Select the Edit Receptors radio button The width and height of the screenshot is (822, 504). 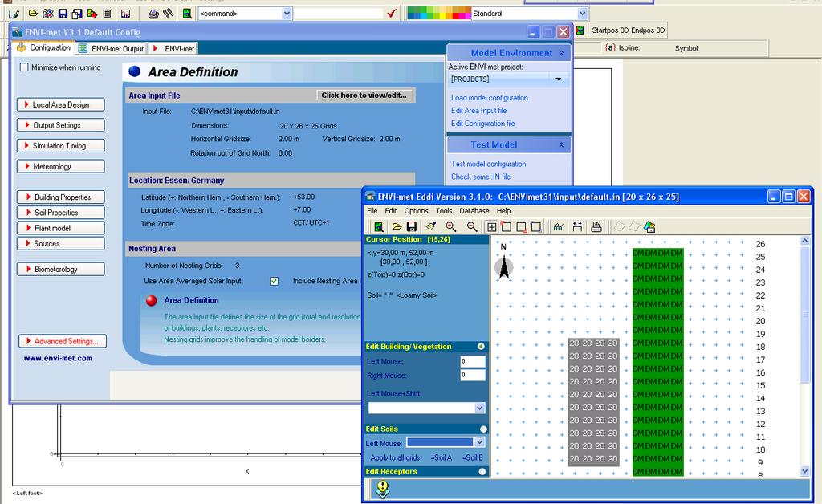pos(482,472)
